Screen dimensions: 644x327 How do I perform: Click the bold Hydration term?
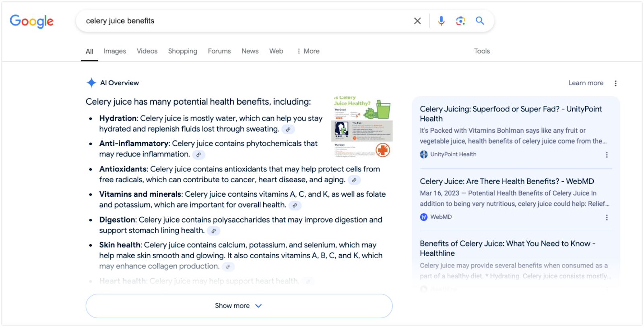click(x=118, y=118)
